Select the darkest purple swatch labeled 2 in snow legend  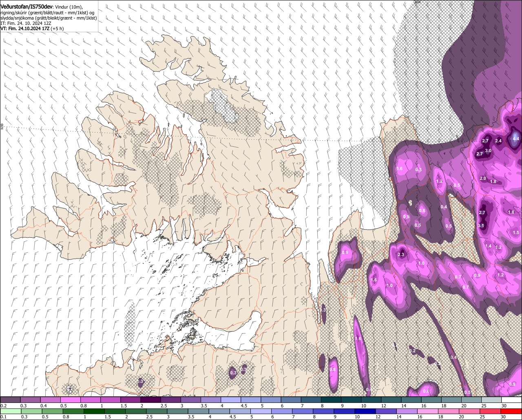click(150, 400)
